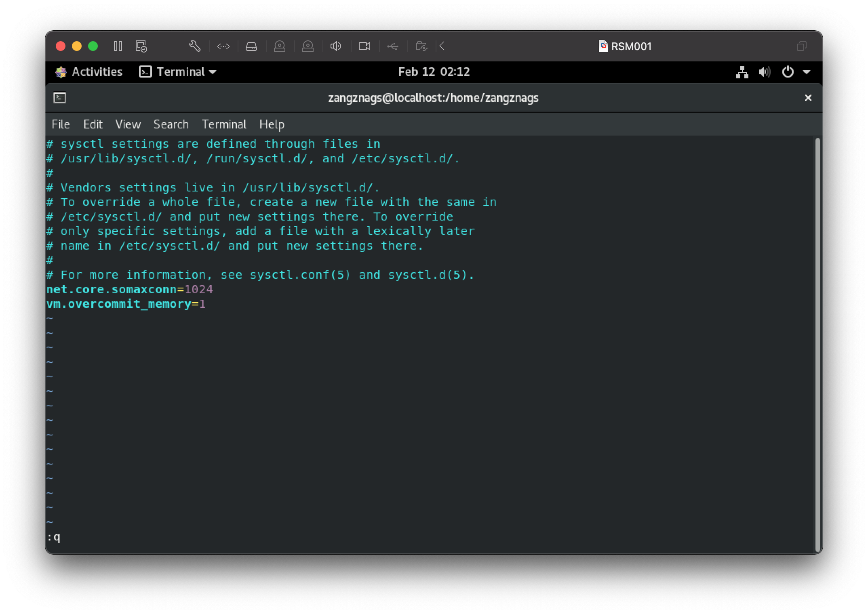This screenshot has height=614, width=868.
Task: Collapse toolbar with the chevron arrow
Action: 442,46
